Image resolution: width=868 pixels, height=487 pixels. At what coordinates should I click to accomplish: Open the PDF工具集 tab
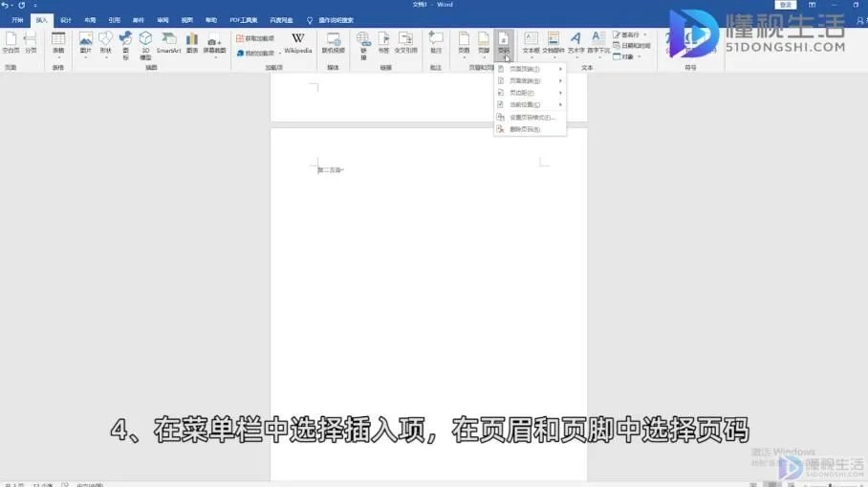244,20
